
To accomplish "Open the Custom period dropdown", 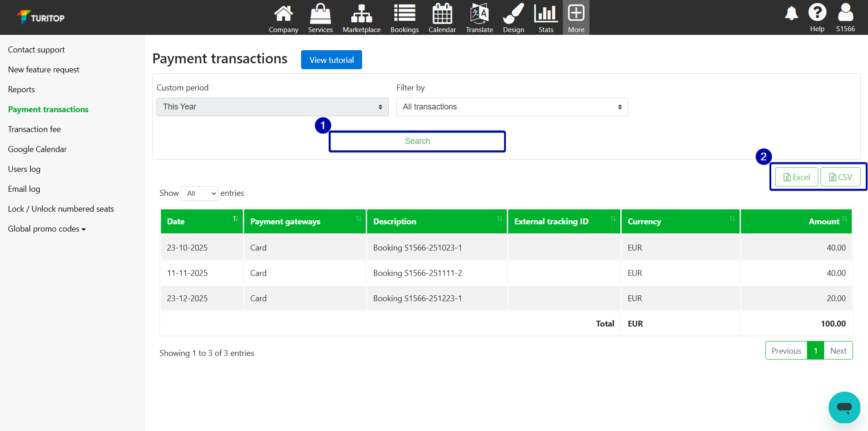I will pos(272,107).
